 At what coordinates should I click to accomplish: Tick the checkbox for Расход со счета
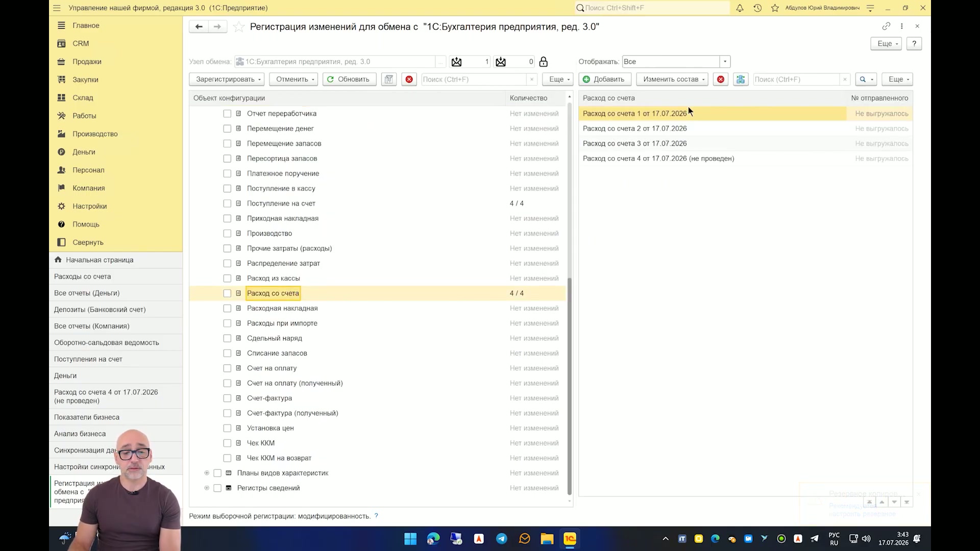[227, 293]
